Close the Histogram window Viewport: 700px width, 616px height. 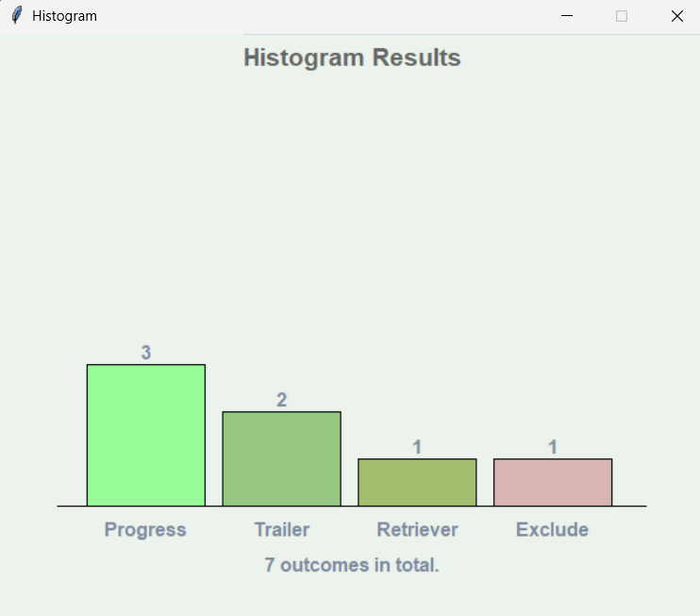[x=676, y=16]
